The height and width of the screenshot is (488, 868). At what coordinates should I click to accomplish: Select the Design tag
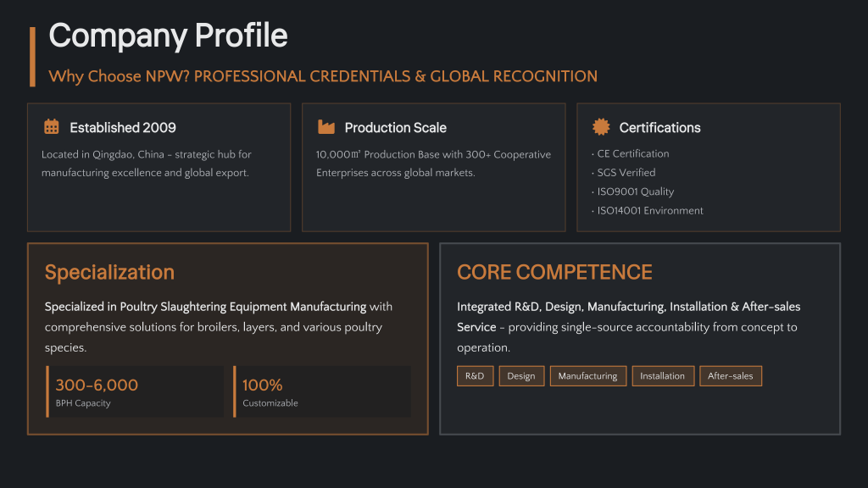521,376
